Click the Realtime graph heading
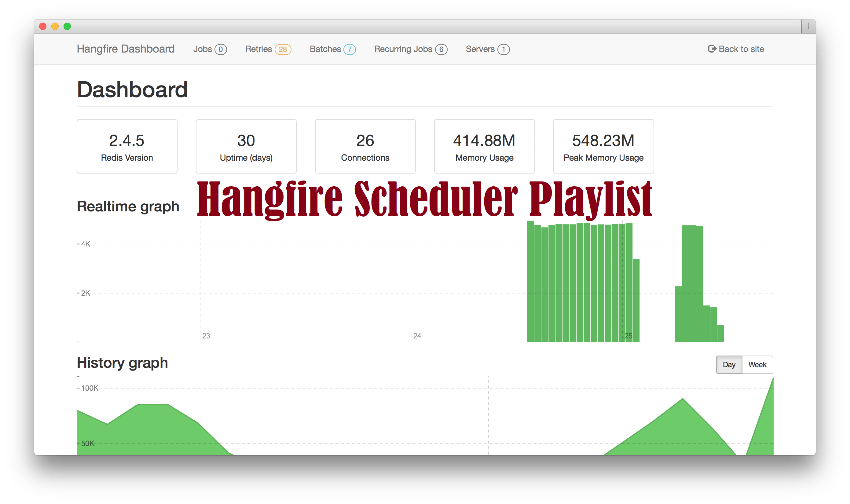 pos(128,206)
